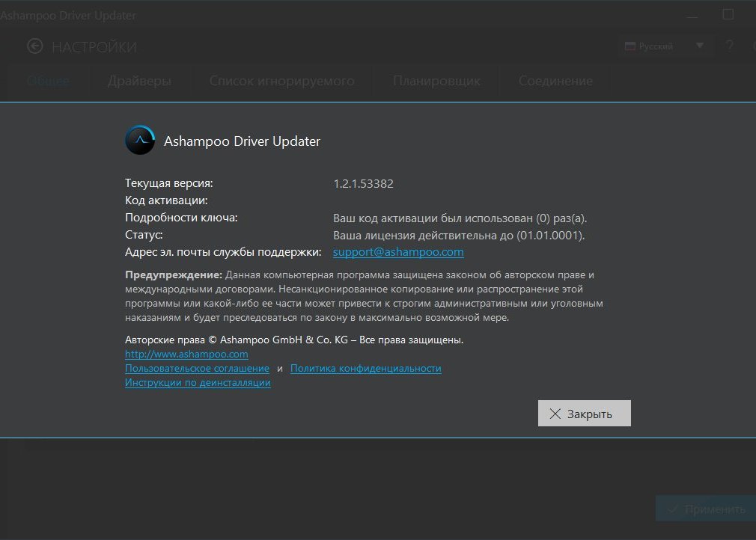Click the Закрыть button
The width and height of the screenshot is (756, 540).
[x=585, y=414]
